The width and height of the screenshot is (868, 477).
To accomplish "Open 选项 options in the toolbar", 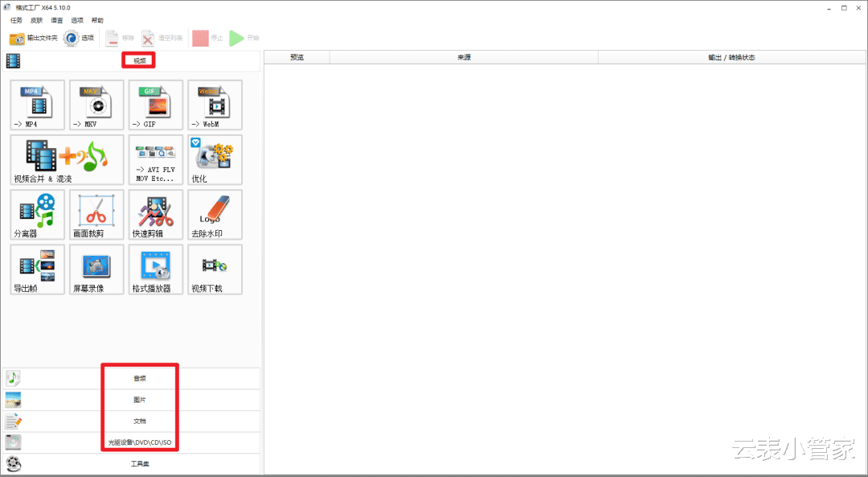I will [x=79, y=39].
